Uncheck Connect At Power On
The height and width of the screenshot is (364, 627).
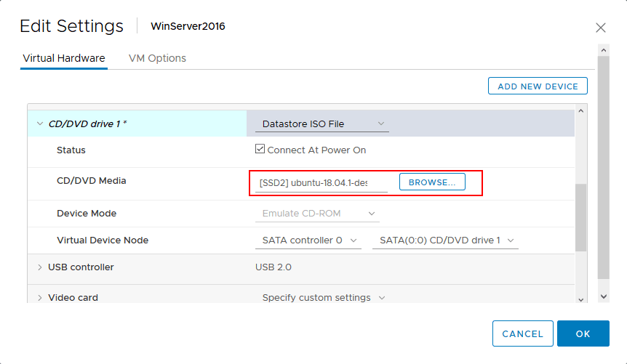pyautogui.click(x=260, y=150)
